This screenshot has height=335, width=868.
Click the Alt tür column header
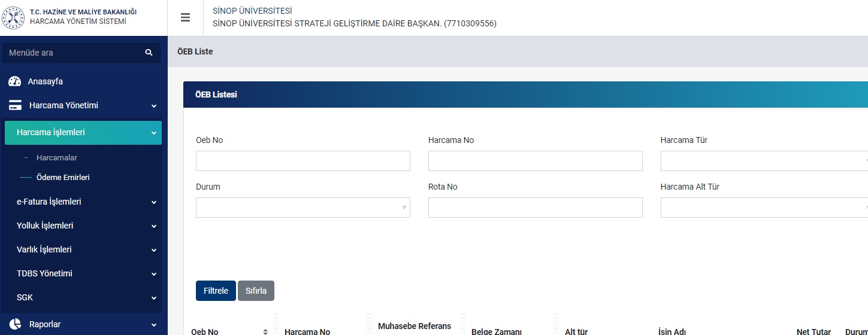pos(576,331)
